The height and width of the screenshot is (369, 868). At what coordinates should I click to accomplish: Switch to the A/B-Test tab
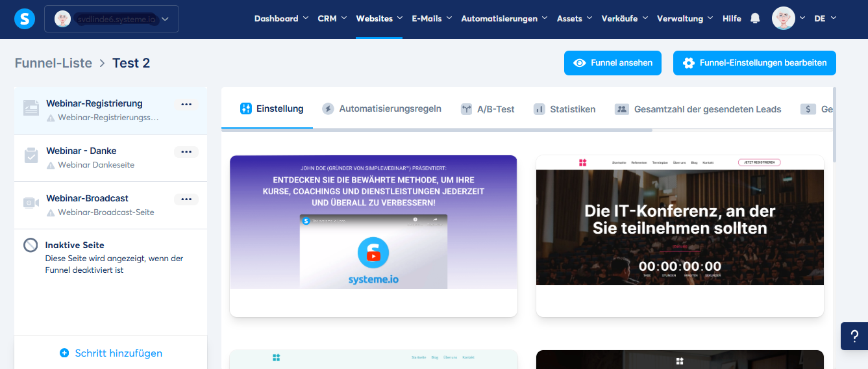coord(488,109)
